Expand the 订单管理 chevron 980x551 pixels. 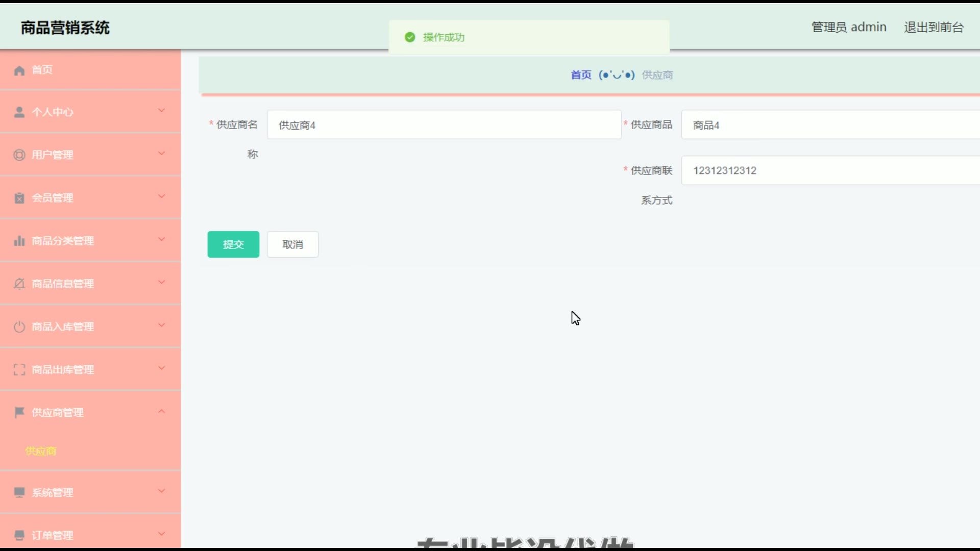tap(161, 534)
